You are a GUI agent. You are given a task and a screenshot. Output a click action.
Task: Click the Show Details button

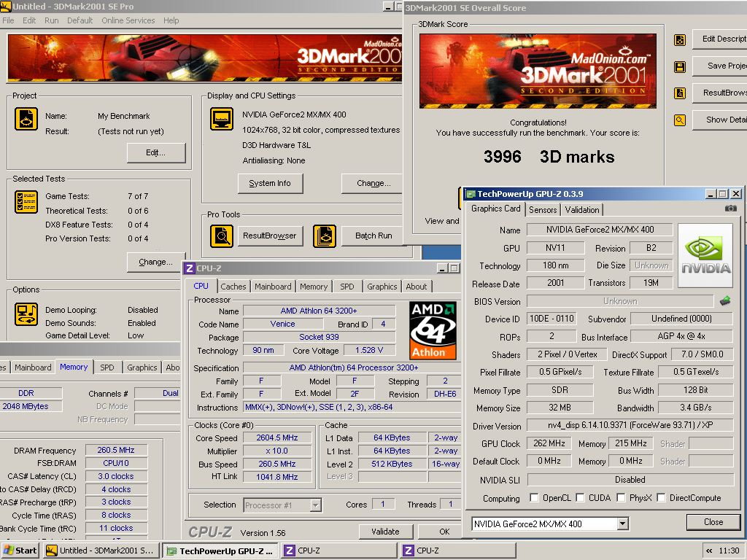click(720, 120)
